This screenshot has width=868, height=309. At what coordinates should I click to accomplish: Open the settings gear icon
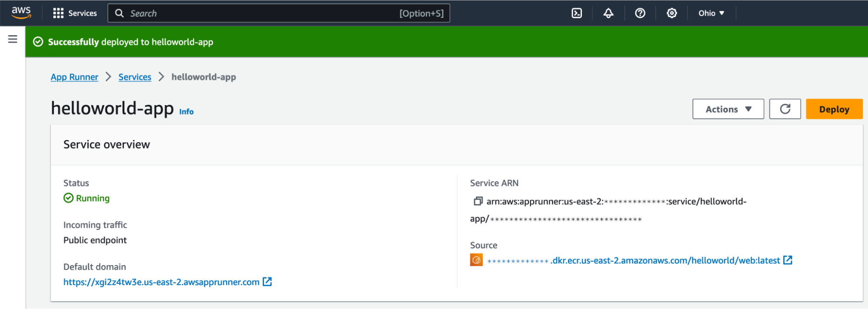(x=672, y=13)
